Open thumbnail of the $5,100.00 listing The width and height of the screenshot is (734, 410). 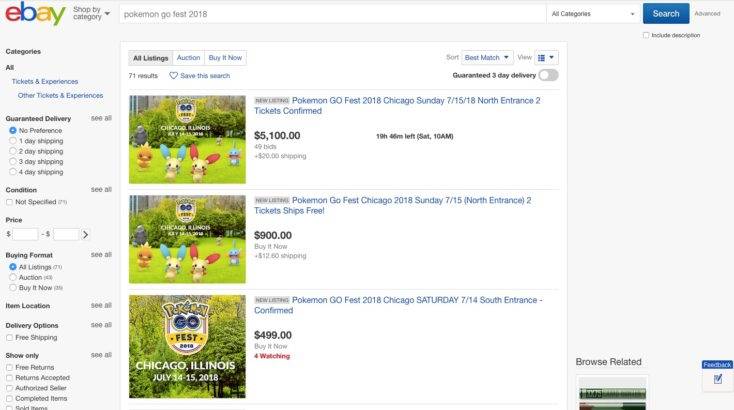point(187,139)
